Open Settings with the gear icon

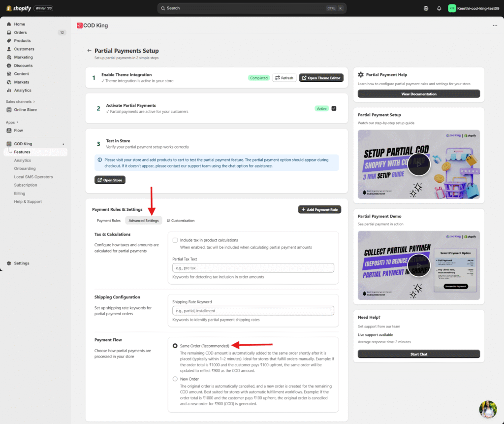[x=21, y=263]
